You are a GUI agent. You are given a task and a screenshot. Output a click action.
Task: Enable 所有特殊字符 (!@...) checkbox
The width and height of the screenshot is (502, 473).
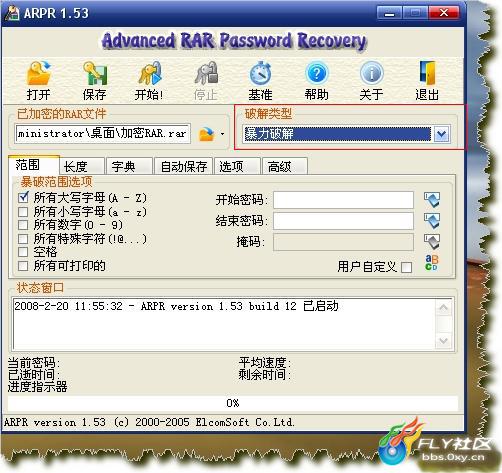pos(23,239)
